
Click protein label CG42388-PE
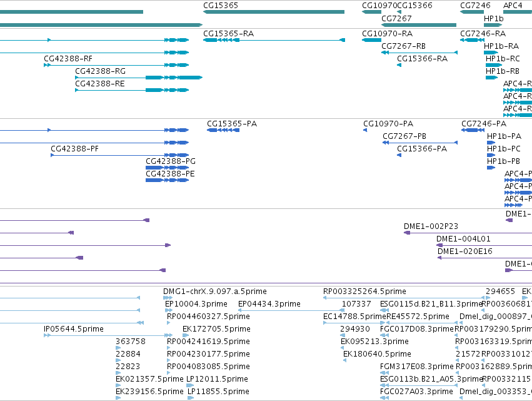[x=170, y=174]
